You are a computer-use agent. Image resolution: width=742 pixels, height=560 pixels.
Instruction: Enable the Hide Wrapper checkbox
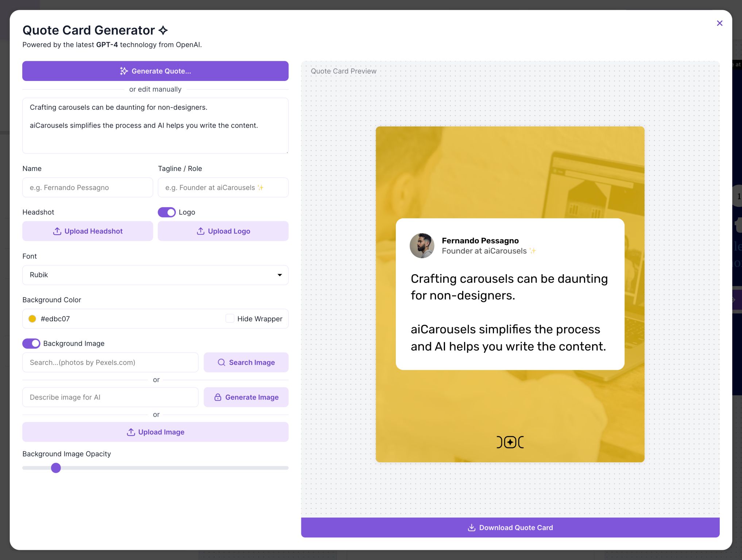tap(230, 318)
